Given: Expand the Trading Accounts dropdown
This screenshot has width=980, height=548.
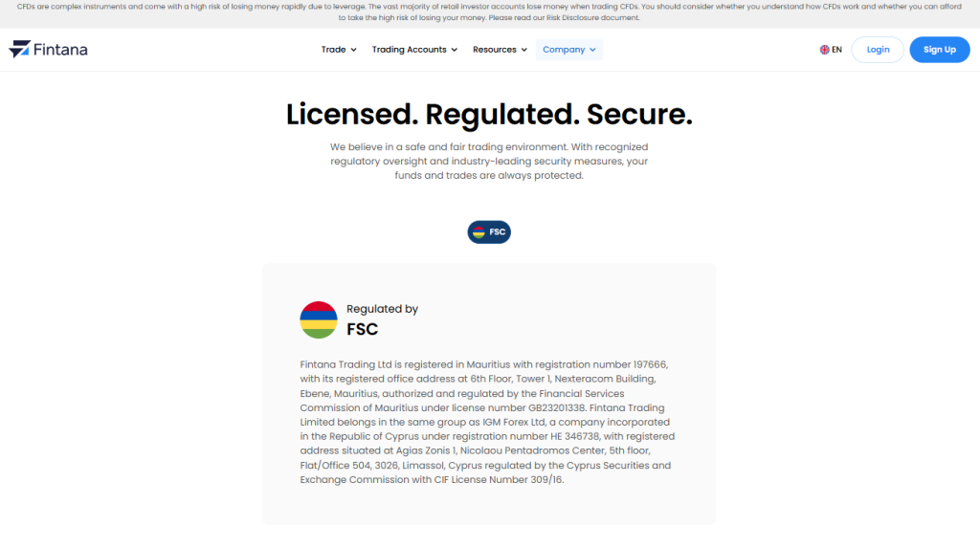Looking at the screenshot, I should (x=414, y=50).
